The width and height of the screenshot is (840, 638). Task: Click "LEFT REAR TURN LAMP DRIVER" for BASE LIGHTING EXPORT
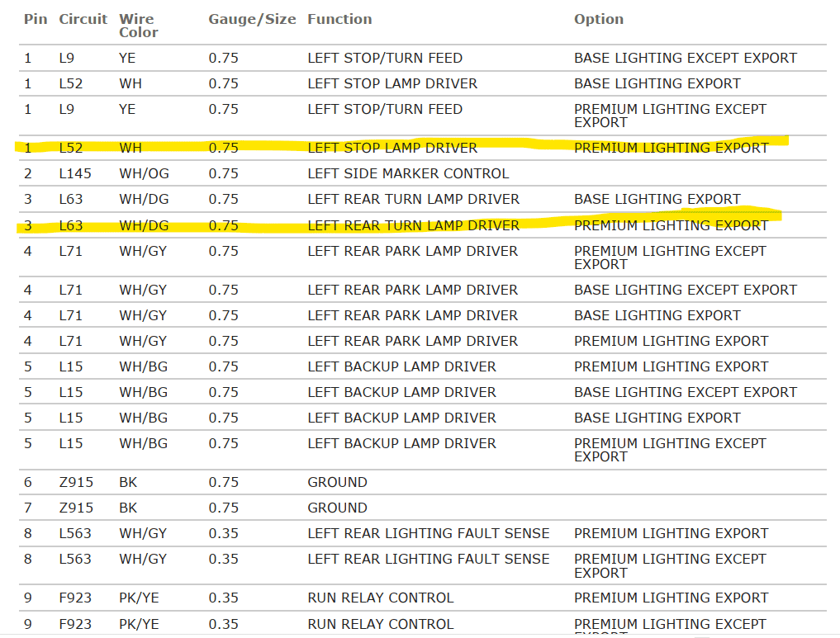[x=413, y=199]
